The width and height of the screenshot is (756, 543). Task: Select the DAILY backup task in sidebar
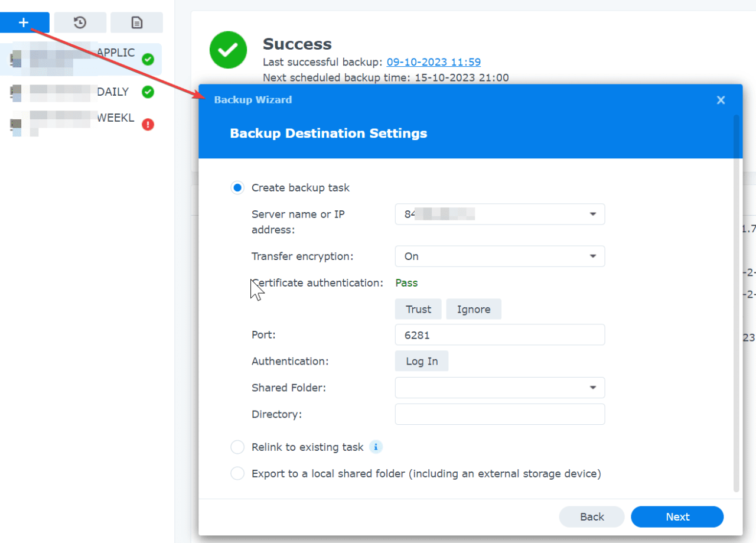81,92
